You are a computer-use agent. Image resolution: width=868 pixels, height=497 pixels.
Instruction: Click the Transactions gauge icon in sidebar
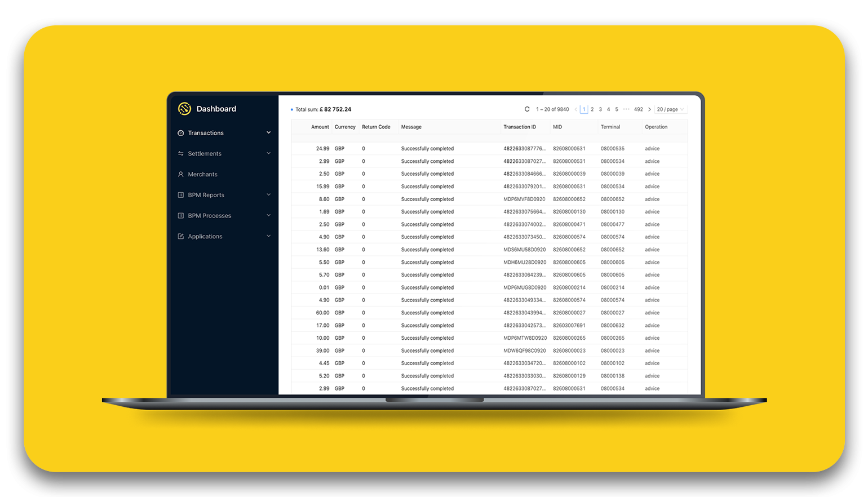pos(181,133)
